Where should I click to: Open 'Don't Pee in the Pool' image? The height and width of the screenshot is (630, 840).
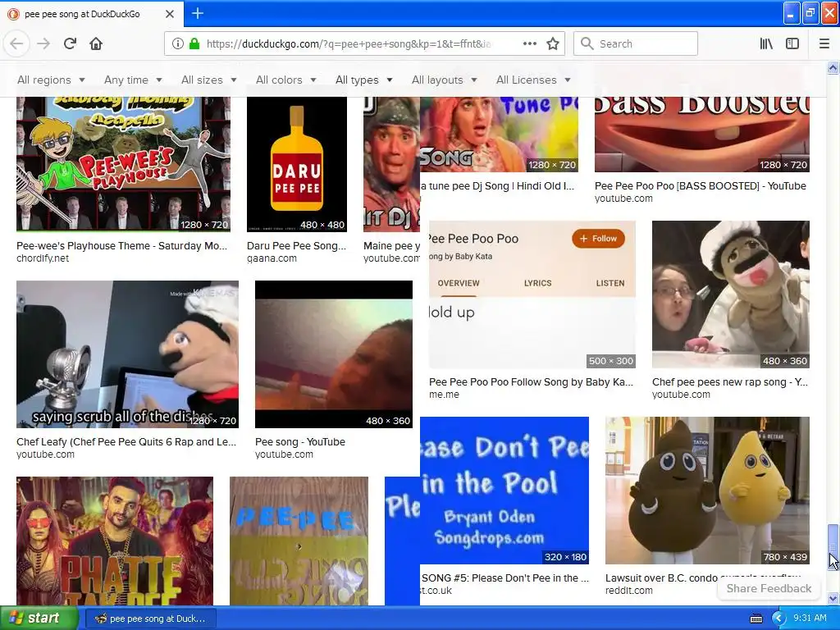pyautogui.click(x=504, y=491)
